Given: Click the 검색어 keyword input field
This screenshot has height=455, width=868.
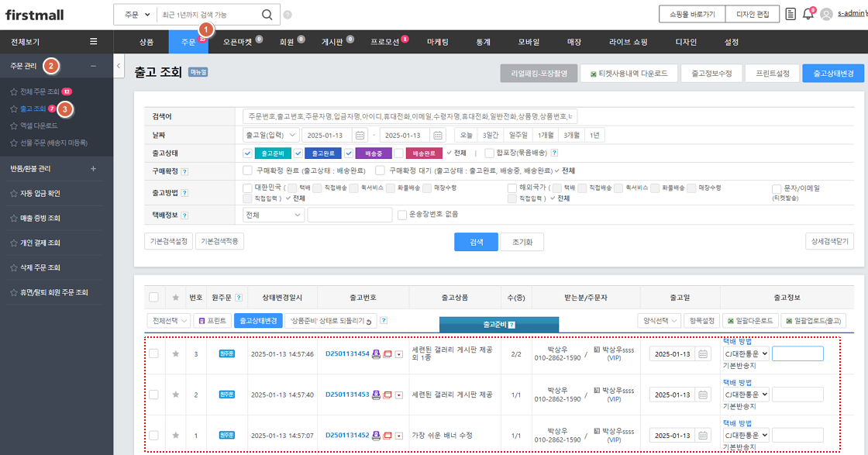Looking at the screenshot, I should [x=410, y=116].
